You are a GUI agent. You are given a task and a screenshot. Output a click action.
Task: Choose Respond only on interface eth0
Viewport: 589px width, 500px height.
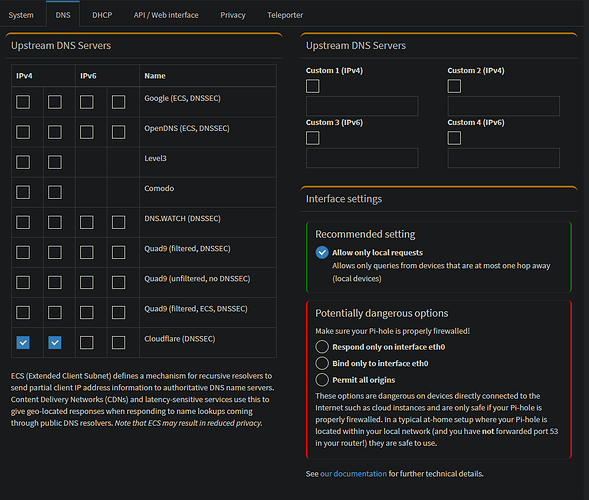pos(322,347)
